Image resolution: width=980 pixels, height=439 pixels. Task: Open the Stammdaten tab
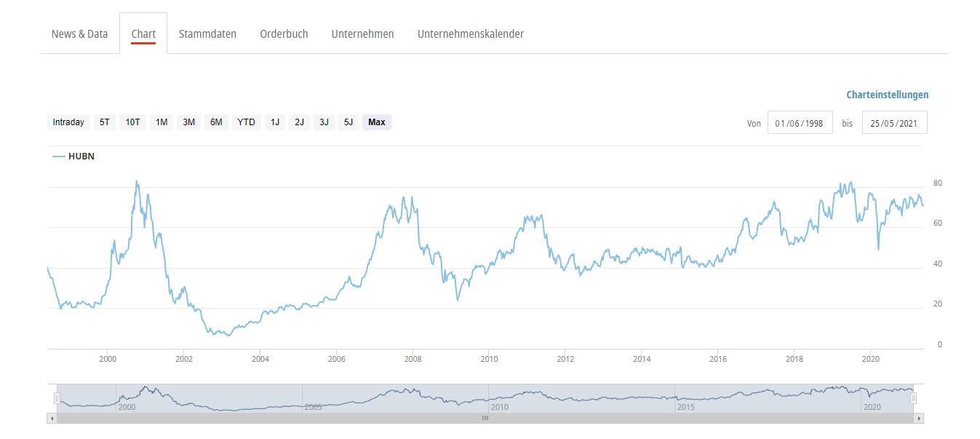[207, 34]
